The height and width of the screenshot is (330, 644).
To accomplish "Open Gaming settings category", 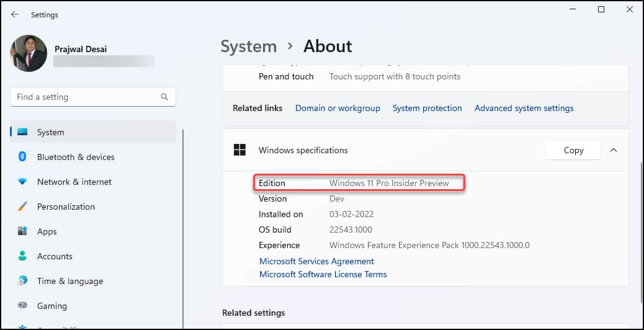I will (93, 305).
